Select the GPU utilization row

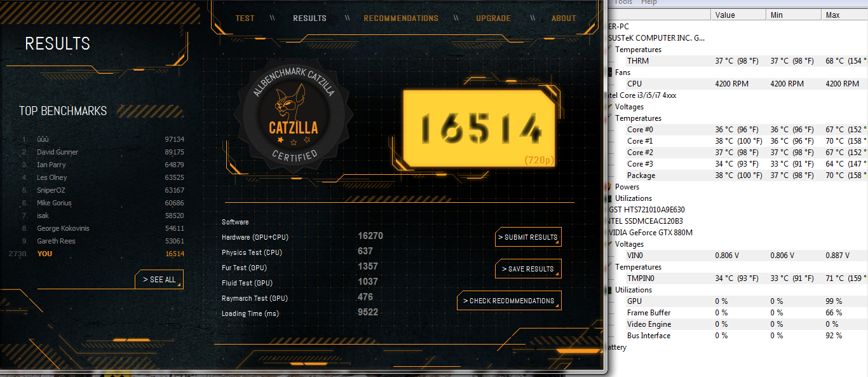738,301
